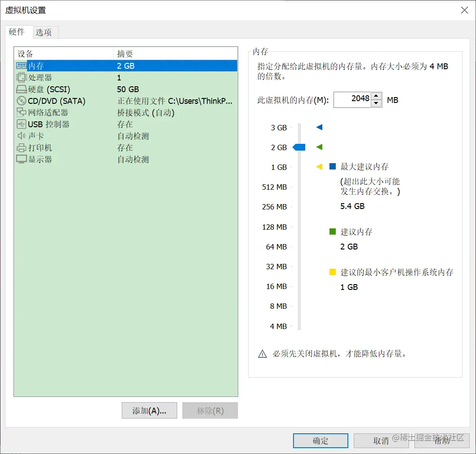The image size is (476, 454).
Task: Click the 256 MB scale label
Action: (275, 207)
